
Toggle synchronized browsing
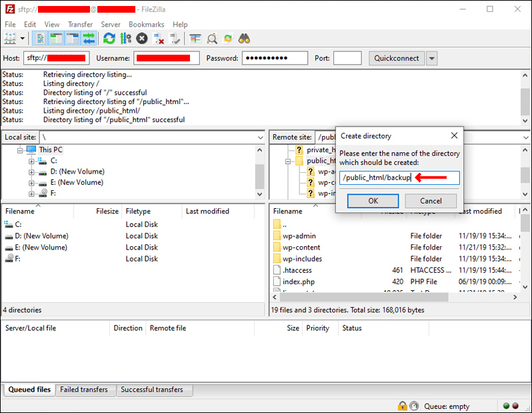228,39
